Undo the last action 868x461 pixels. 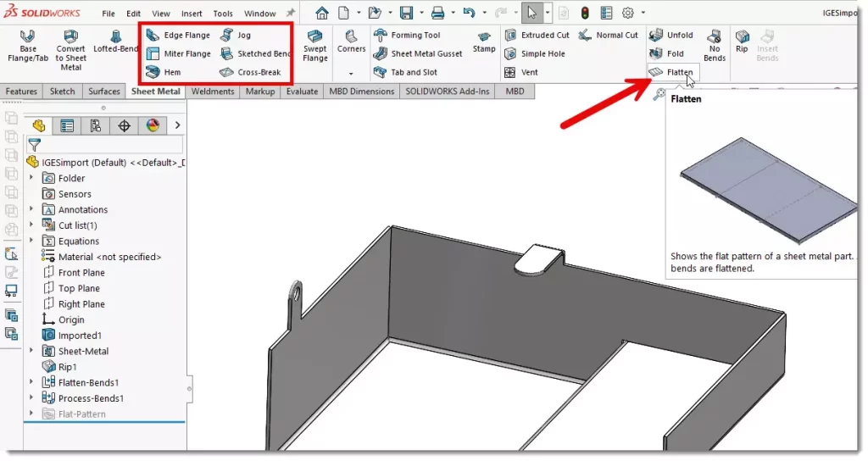(469, 13)
